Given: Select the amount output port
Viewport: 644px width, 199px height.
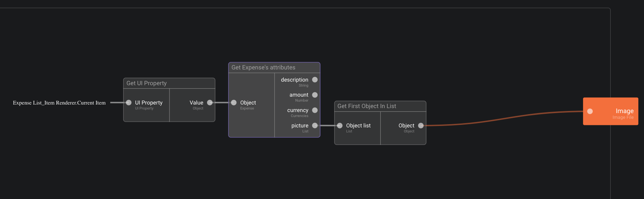Looking at the screenshot, I should pos(315,95).
